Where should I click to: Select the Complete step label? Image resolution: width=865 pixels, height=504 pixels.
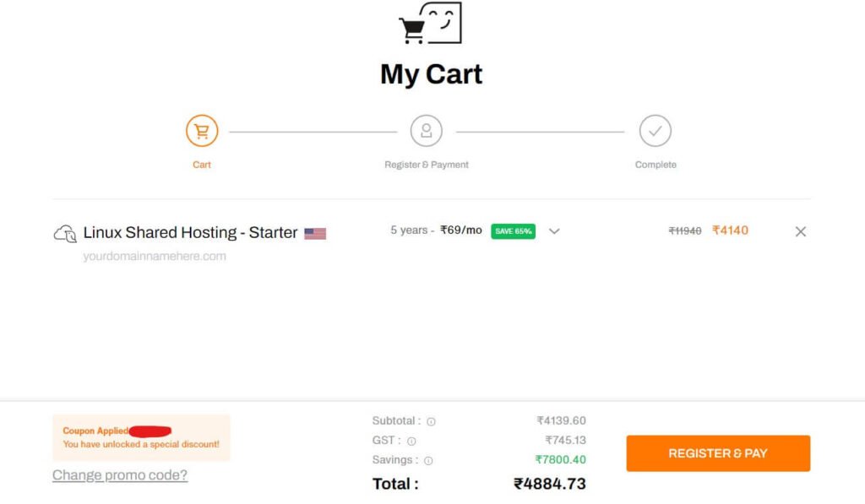[x=656, y=165]
